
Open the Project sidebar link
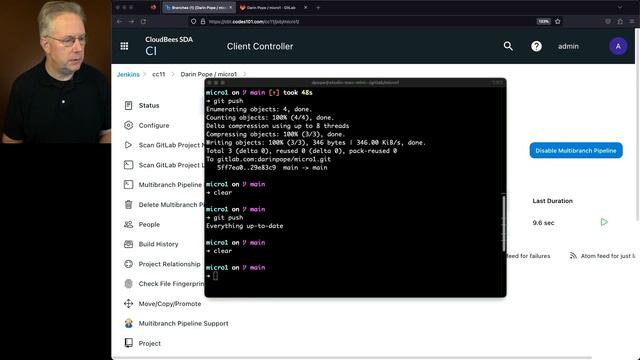pos(149,343)
